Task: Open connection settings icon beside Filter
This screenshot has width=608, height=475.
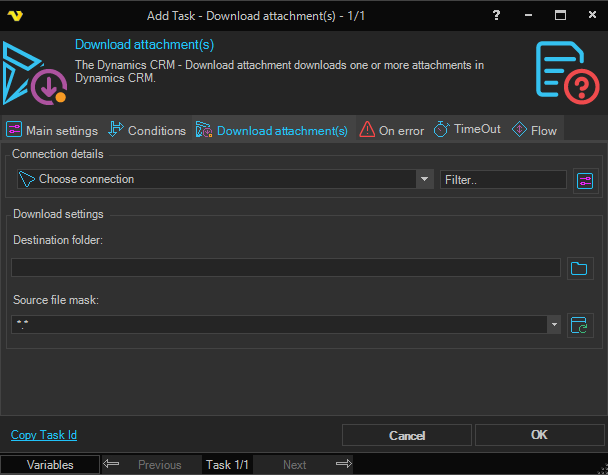Action: pyautogui.click(x=584, y=180)
